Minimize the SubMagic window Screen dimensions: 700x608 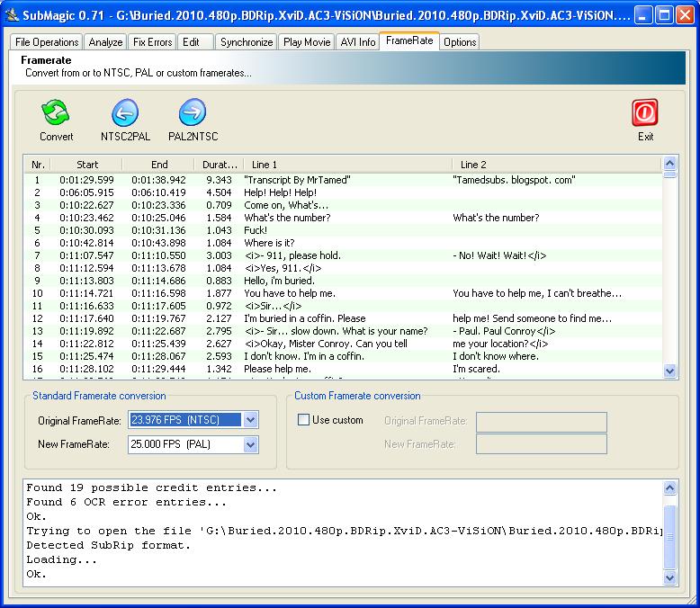click(x=643, y=15)
